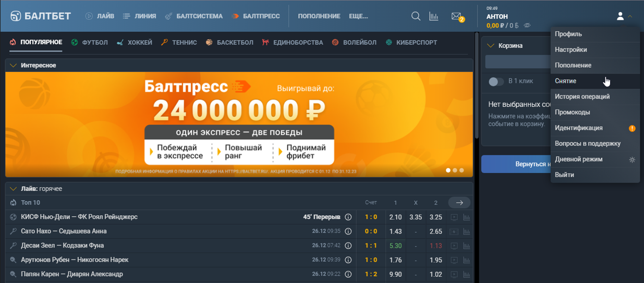
Task: Select the second banner carousel dot
Action: click(x=455, y=170)
